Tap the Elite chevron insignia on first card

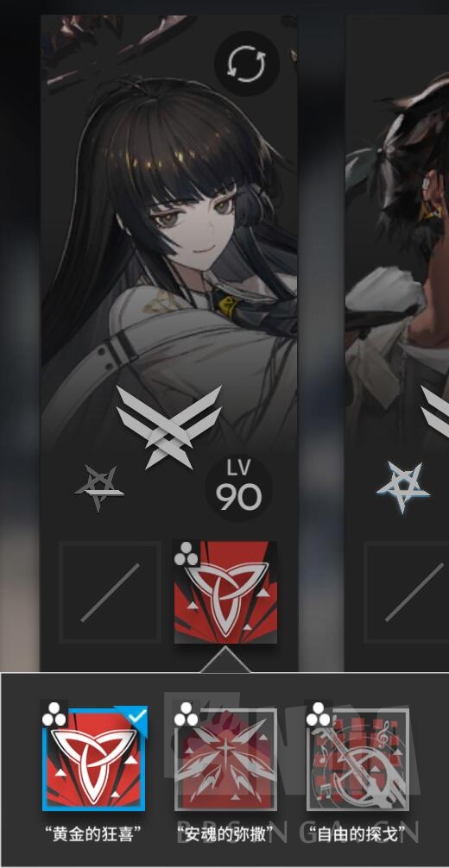(x=169, y=427)
